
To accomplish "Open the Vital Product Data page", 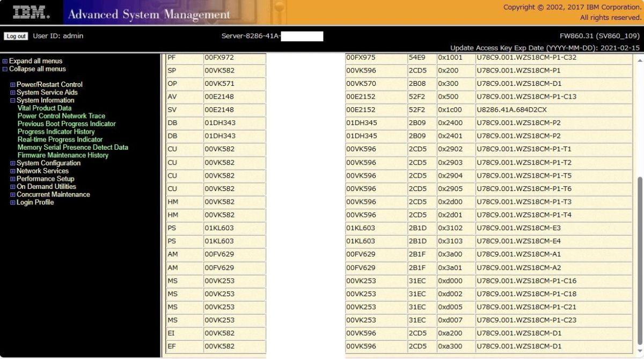I will [45, 108].
